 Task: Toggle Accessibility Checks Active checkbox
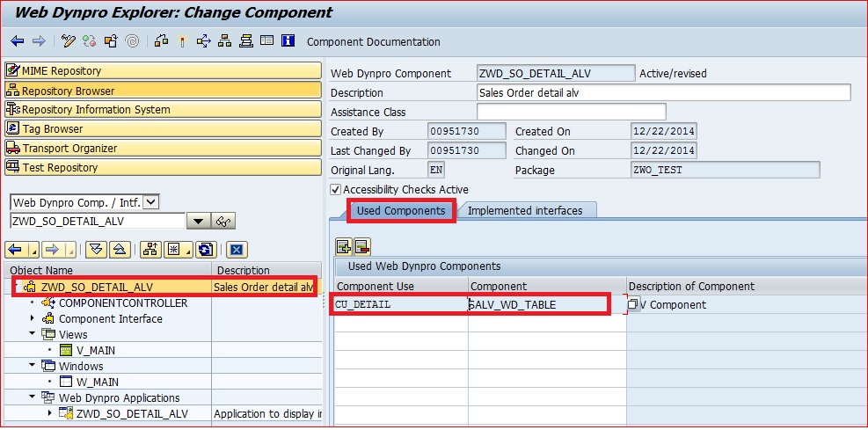click(335, 189)
